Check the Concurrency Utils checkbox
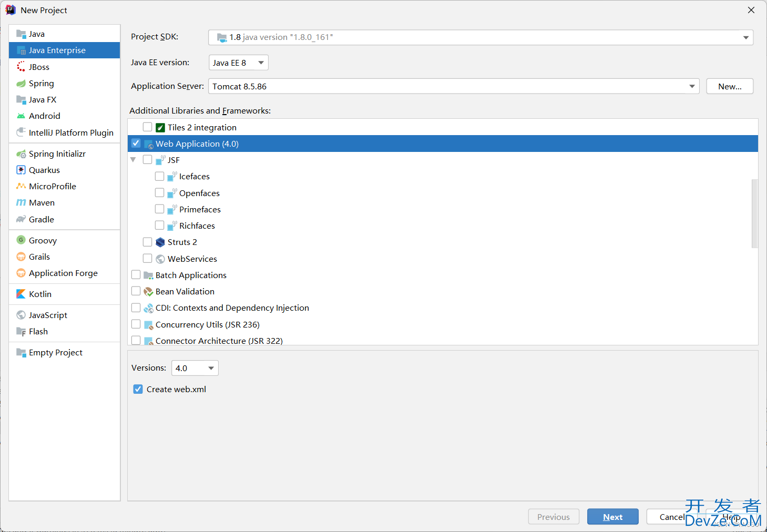 [136, 324]
